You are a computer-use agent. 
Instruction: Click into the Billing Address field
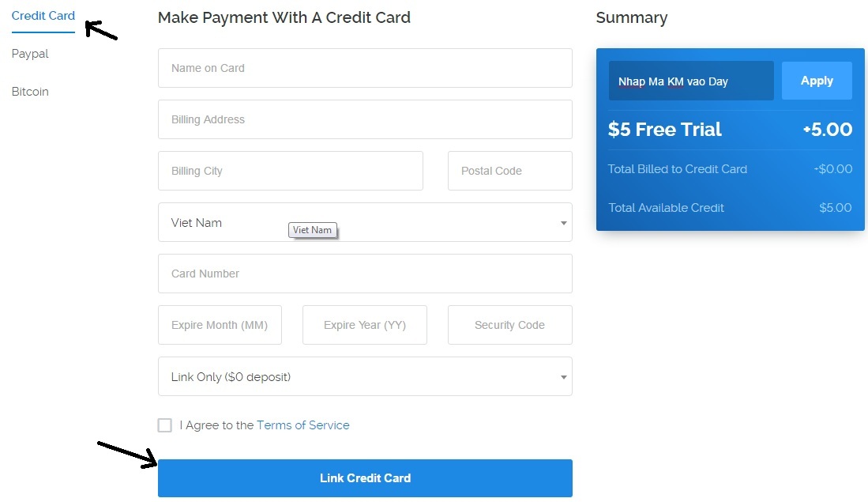coord(364,119)
